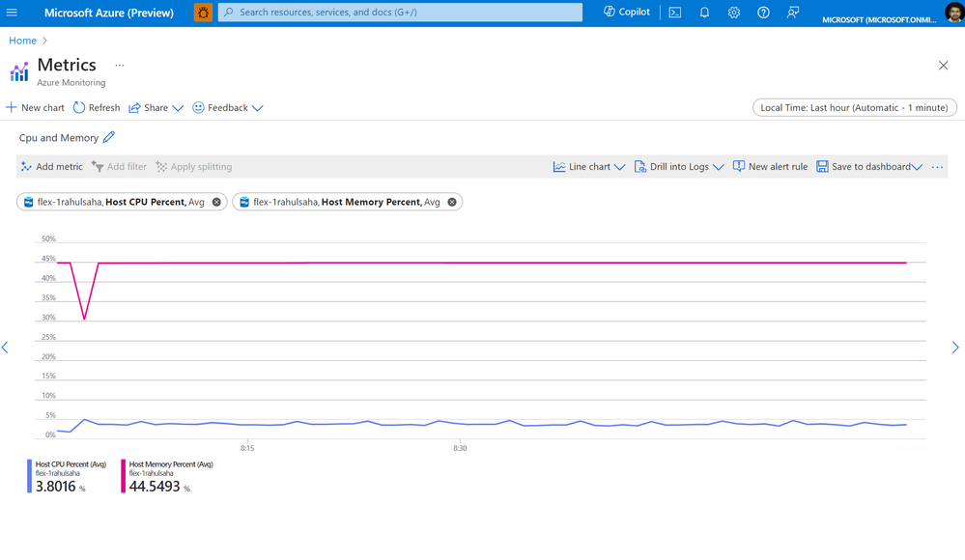Expand the Save to dashboard chevron
Viewport: 965px width, 560px height.
pyautogui.click(x=917, y=167)
